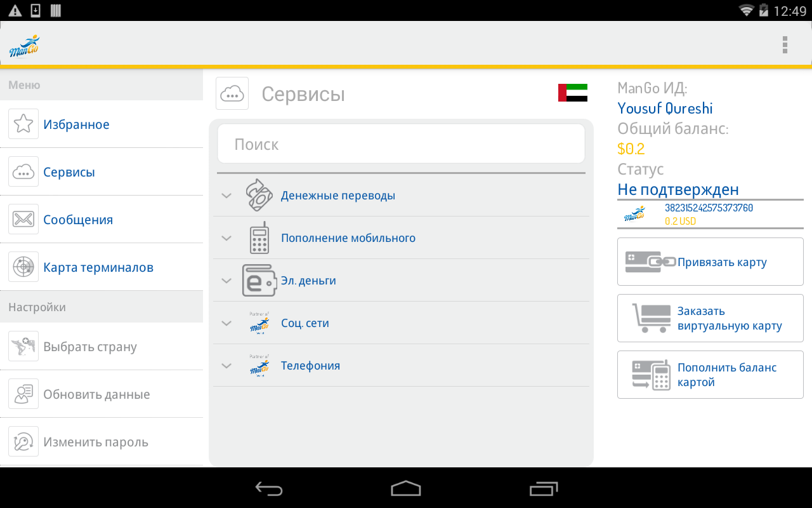
Task: Tap the linked card icon in Привязать карту
Action: [650, 262]
